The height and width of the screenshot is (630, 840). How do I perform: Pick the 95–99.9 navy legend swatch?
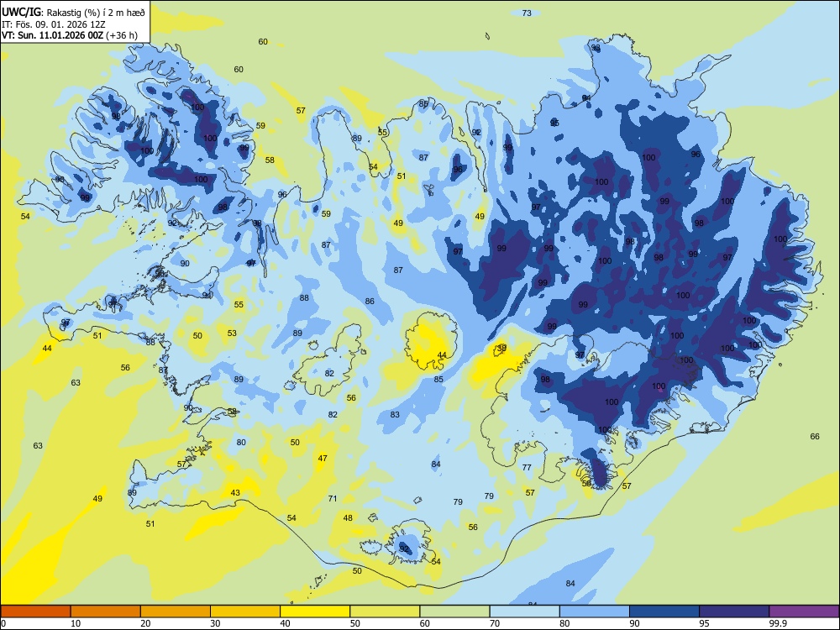734,612
